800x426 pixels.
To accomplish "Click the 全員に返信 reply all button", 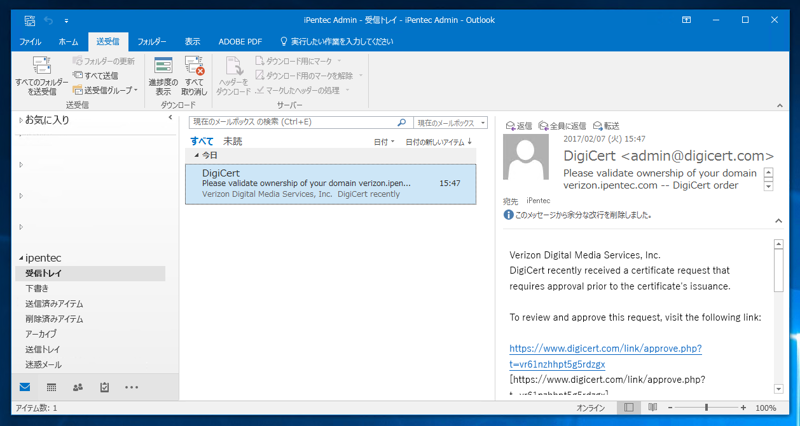I will [562, 126].
